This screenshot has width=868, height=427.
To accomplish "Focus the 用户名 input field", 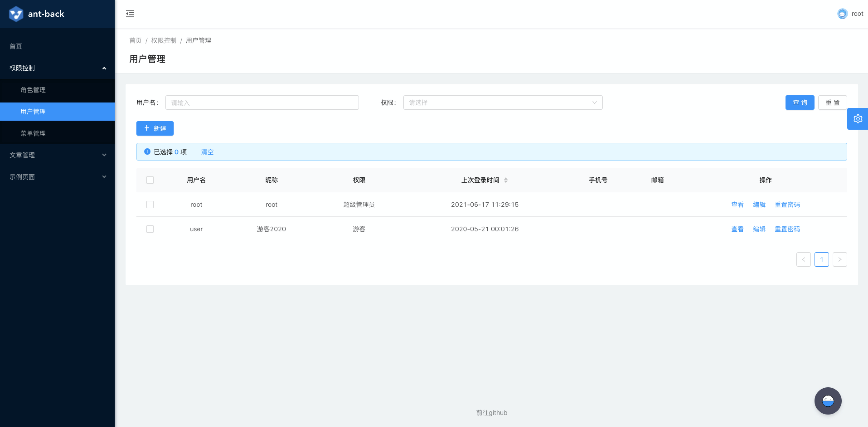I will (x=262, y=102).
